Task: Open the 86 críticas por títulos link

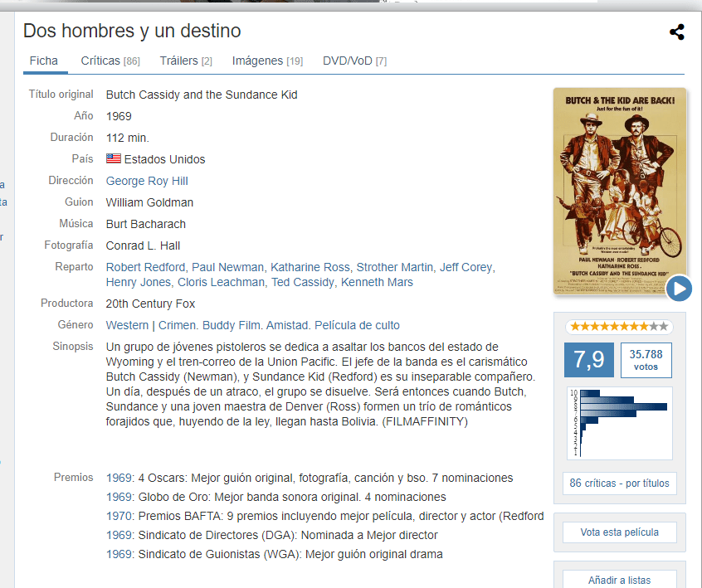Action: [619, 483]
